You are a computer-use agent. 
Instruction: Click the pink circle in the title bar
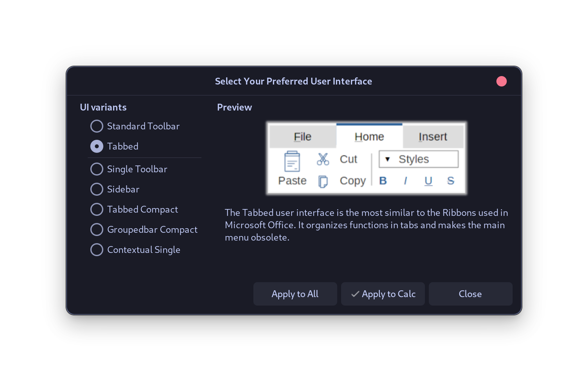pyautogui.click(x=501, y=81)
